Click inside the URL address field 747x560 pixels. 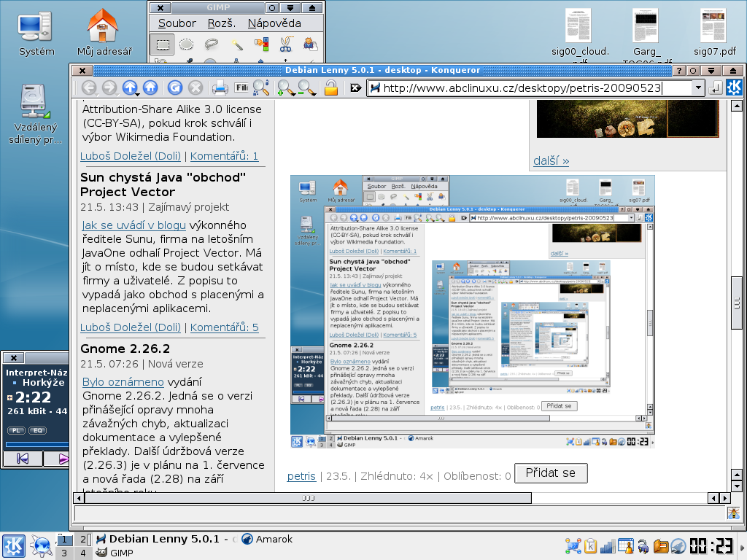pyautogui.click(x=531, y=87)
